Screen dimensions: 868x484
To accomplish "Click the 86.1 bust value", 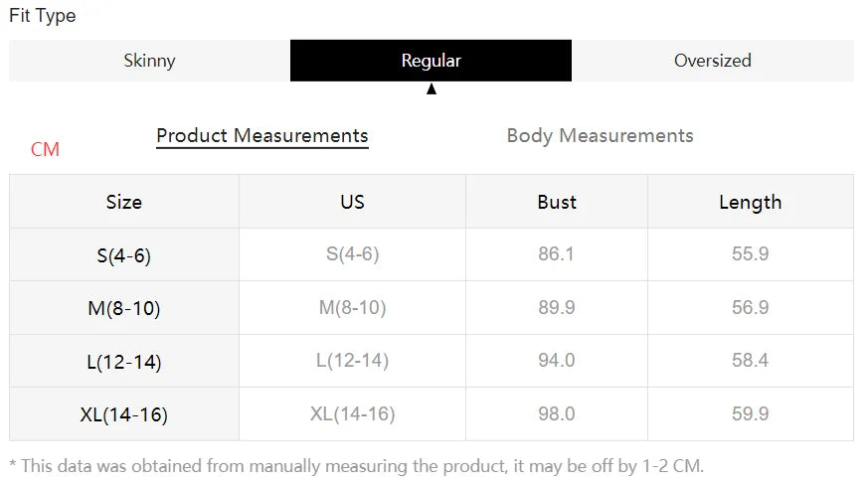I will coord(557,253).
